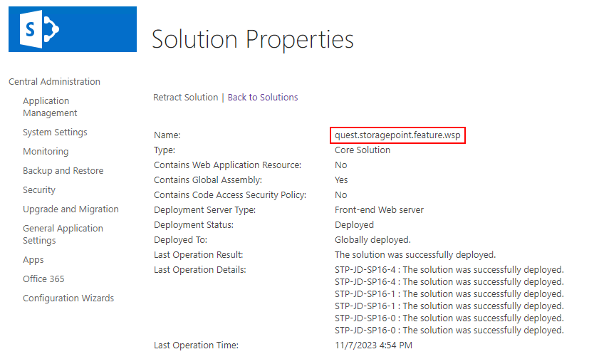Viewport: 589px width, 364px height.
Task: Open Application Management section
Action: tap(50, 107)
